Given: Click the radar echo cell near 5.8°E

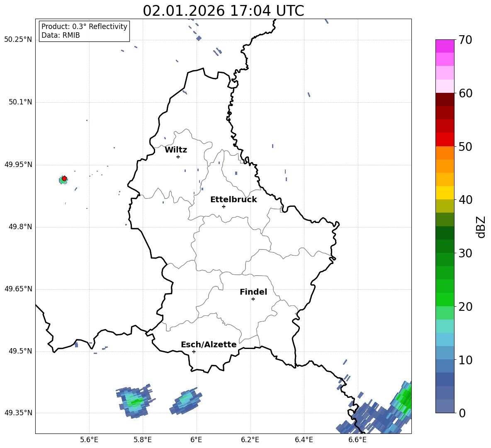Looking at the screenshot, I should pyautogui.click(x=135, y=402).
